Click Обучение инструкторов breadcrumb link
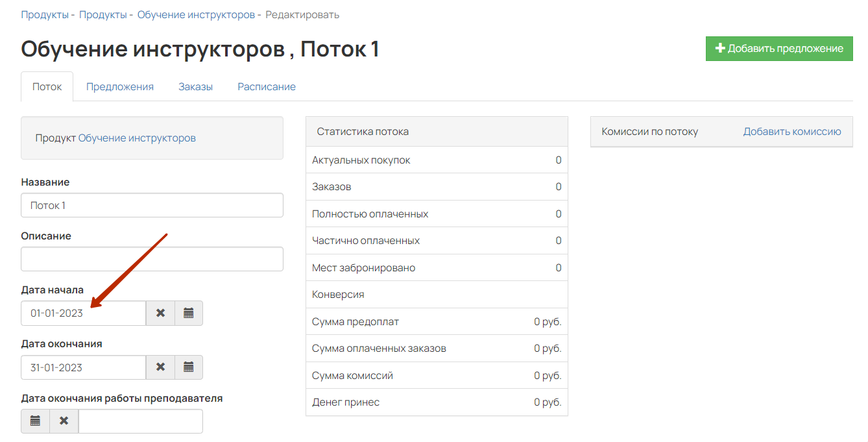This screenshot has height=442, width=868. coord(196,14)
